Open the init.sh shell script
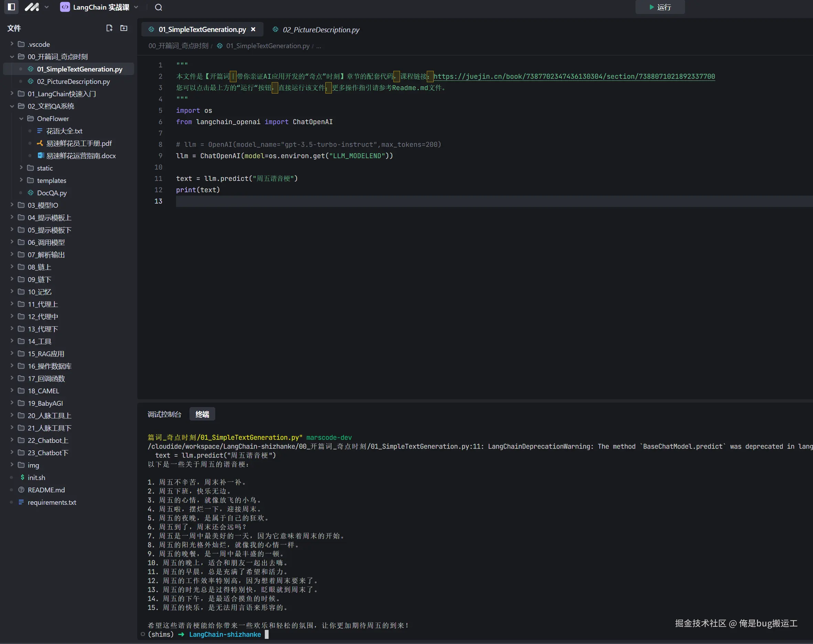The height and width of the screenshot is (644, 813). pos(36,478)
